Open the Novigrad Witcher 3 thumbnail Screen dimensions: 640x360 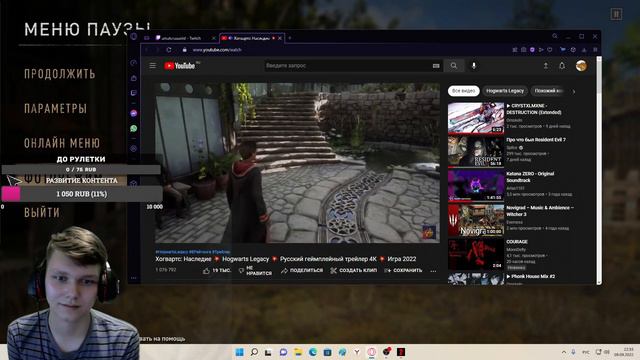click(476, 220)
